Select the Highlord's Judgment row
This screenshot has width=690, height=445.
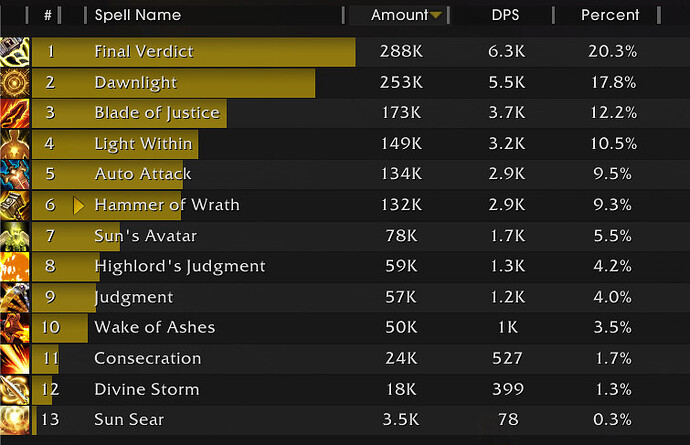(x=345, y=267)
